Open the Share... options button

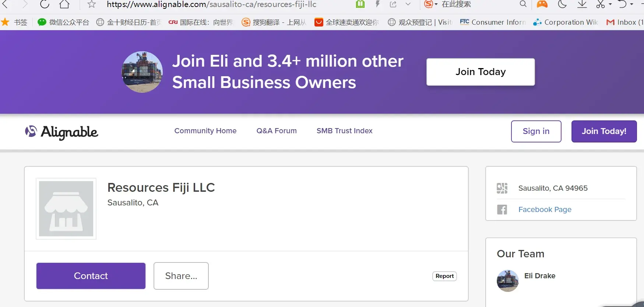pyautogui.click(x=181, y=276)
